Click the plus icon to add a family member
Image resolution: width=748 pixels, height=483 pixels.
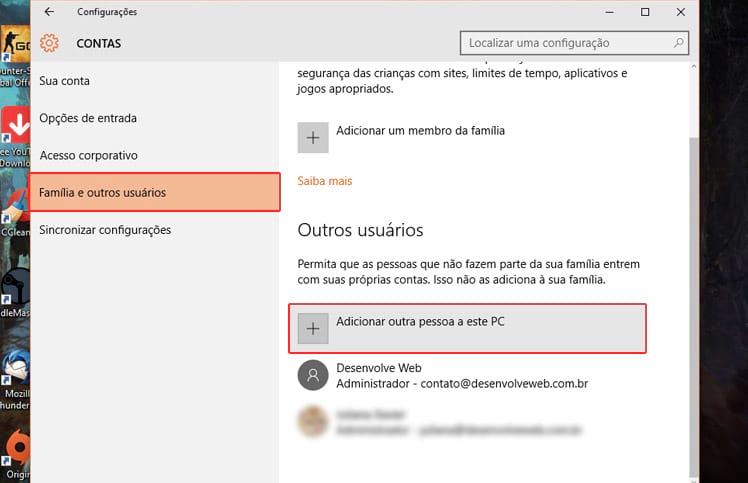(313, 137)
